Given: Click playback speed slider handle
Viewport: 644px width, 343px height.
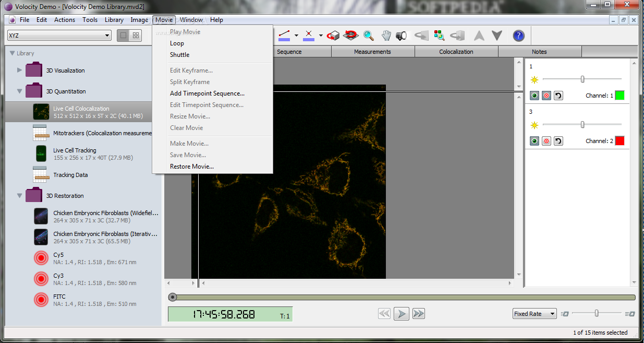Looking at the screenshot, I should point(597,313).
